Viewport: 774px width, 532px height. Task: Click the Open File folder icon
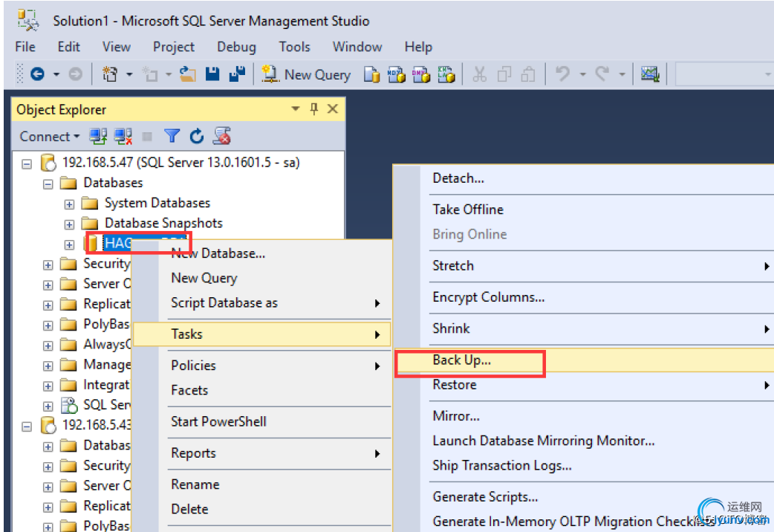point(188,74)
